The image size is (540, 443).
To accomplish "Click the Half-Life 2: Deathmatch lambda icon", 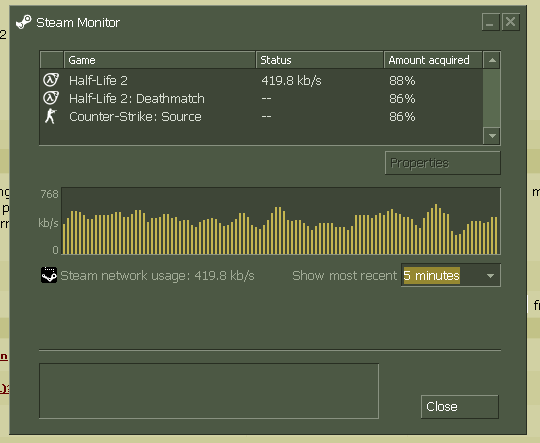I will 51,98.
